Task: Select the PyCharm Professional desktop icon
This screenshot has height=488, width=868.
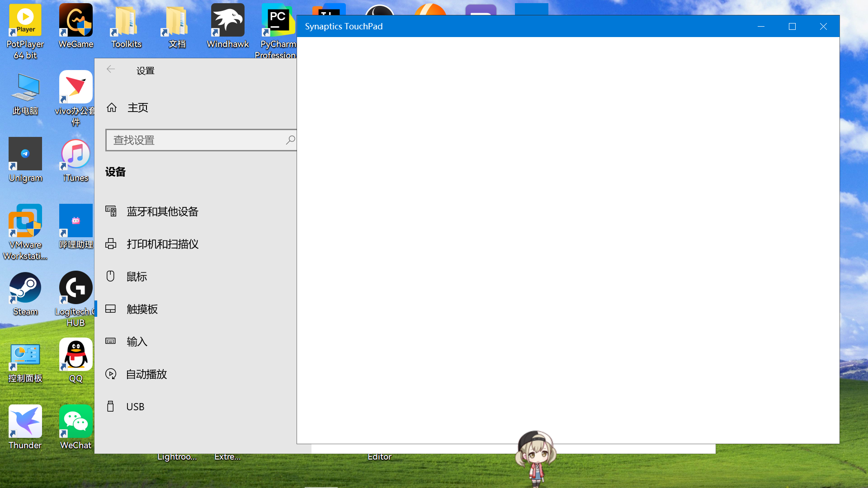Action: point(277,32)
